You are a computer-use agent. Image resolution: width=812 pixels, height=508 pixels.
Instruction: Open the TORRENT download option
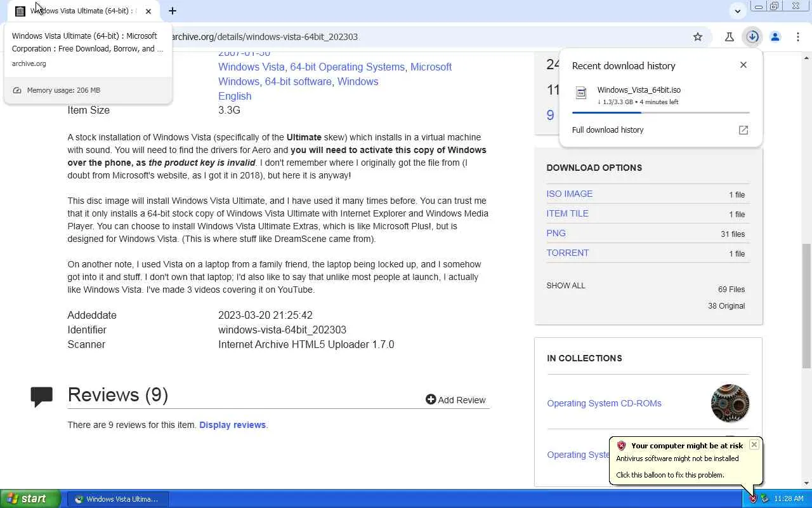coord(568,253)
